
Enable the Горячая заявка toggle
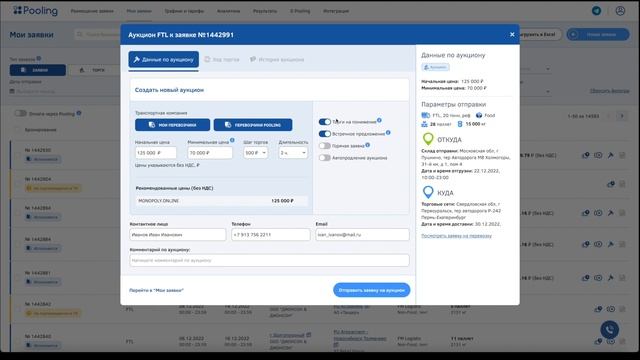click(324, 146)
